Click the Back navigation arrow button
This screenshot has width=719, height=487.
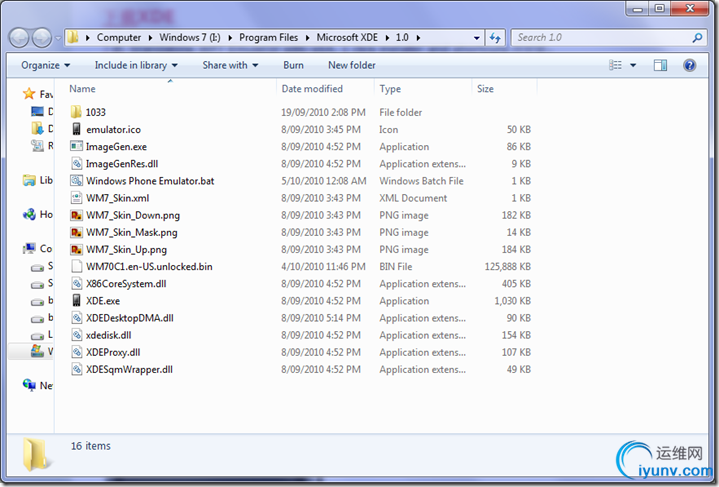pyautogui.click(x=19, y=38)
